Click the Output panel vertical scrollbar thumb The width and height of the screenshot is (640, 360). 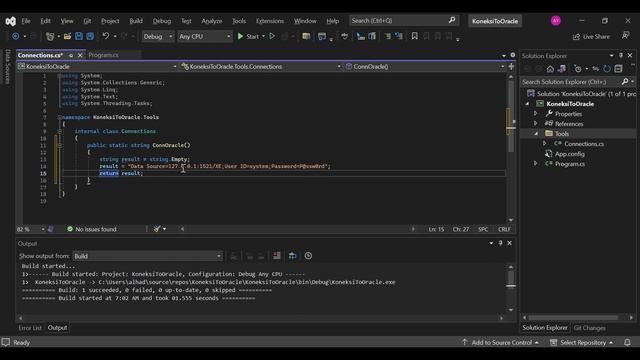point(511,279)
